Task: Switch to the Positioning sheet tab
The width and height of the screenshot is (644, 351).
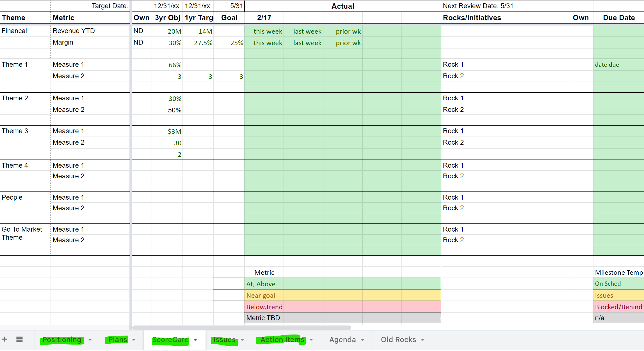Action: [62, 340]
